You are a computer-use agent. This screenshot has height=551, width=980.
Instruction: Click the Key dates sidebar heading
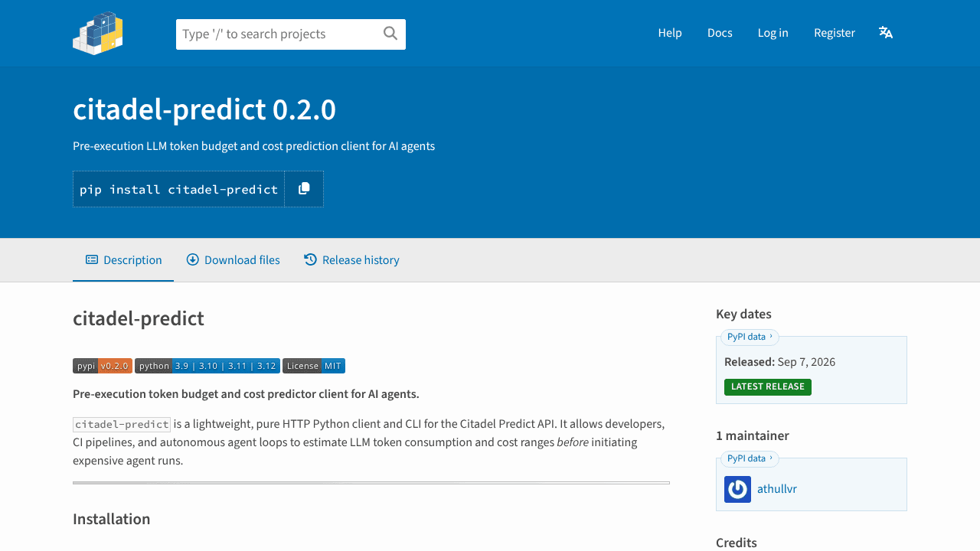click(x=743, y=314)
